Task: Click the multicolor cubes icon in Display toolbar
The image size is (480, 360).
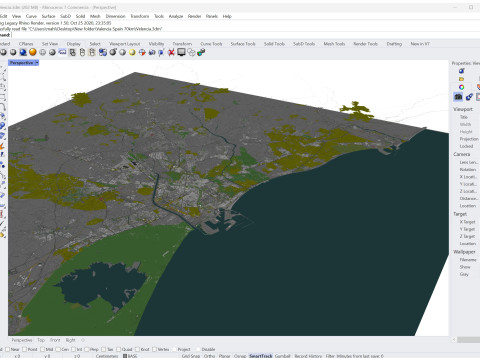Action: (201, 52)
